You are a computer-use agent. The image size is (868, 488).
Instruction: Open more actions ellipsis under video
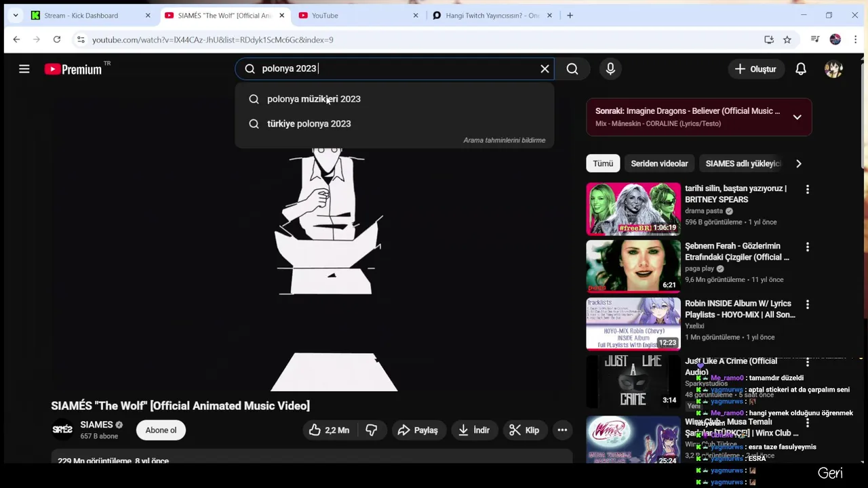pyautogui.click(x=562, y=430)
